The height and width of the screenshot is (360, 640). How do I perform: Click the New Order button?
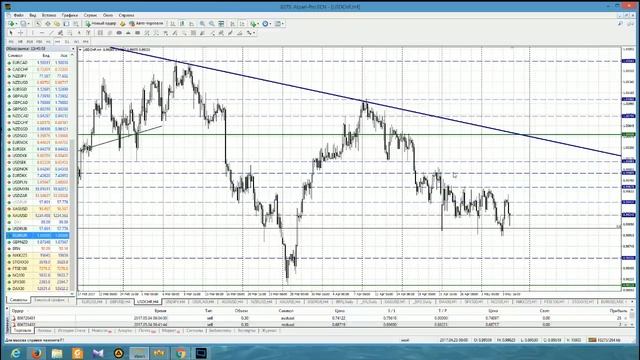coord(101,24)
